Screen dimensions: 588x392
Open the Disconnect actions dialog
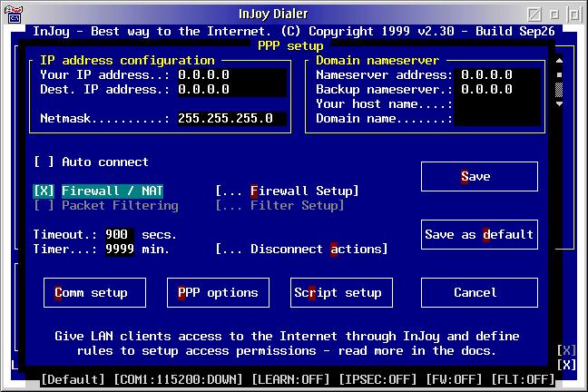[301, 249]
